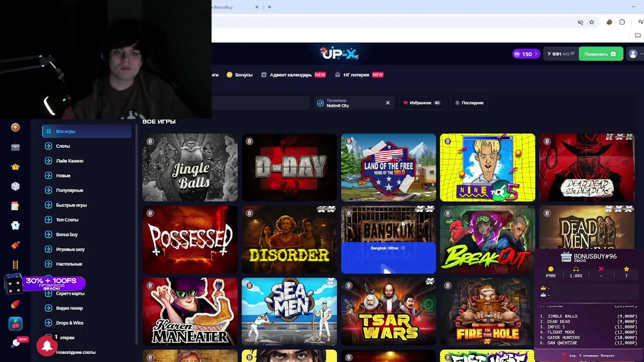The height and width of the screenshot is (362, 644).
Task: Select Популярные category
Action: point(87,190)
